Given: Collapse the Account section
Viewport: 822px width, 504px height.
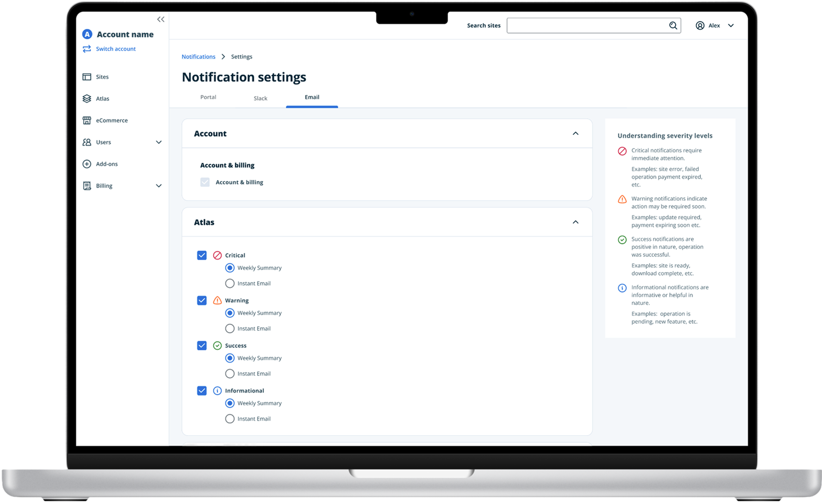Looking at the screenshot, I should (x=576, y=133).
